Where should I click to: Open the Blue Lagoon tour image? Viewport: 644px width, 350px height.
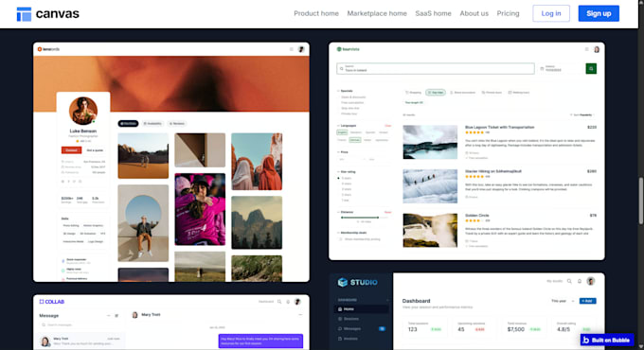click(430, 142)
